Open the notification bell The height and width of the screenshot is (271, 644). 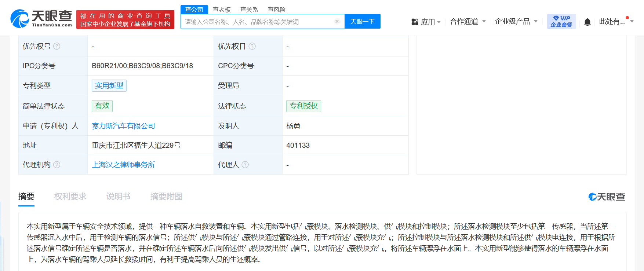587,22
